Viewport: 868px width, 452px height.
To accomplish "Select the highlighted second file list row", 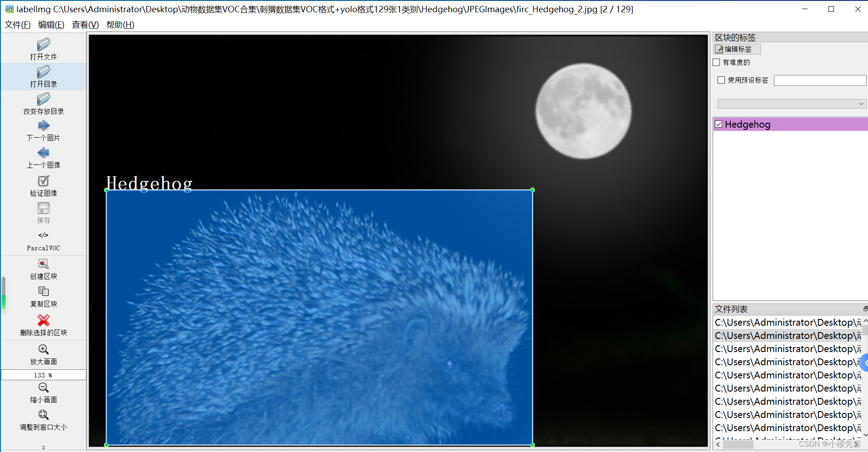I will (788, 336).
